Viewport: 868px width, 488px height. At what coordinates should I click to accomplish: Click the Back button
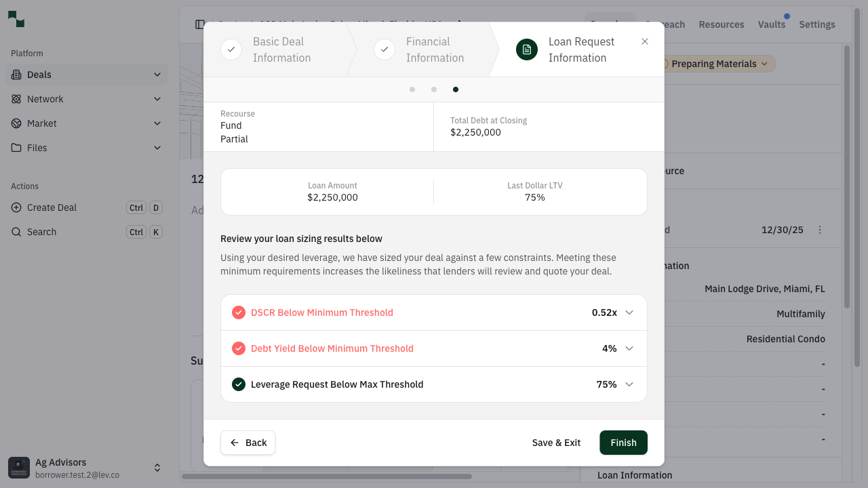248,443
